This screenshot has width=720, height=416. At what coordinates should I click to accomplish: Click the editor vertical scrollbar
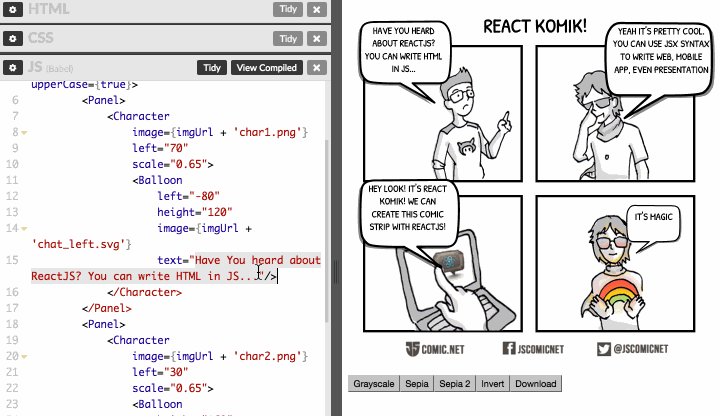point(327,230)
